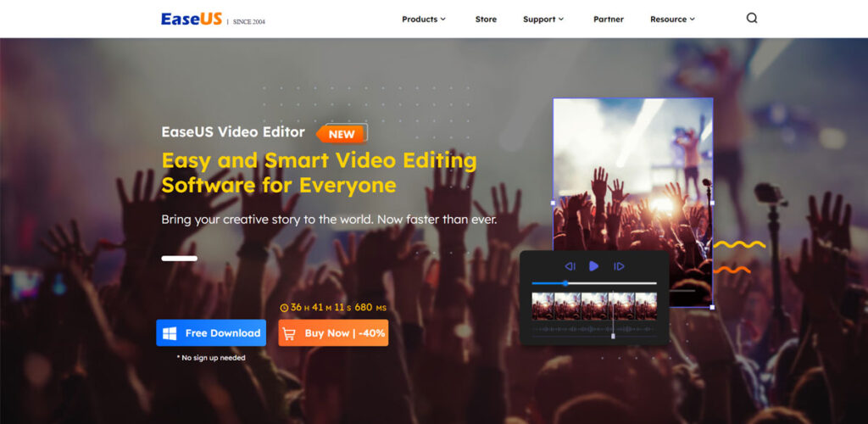Screen dimensions: 868x424
Task: Click the 'SINCE 2004' tagline text
Action: point(249,21)
